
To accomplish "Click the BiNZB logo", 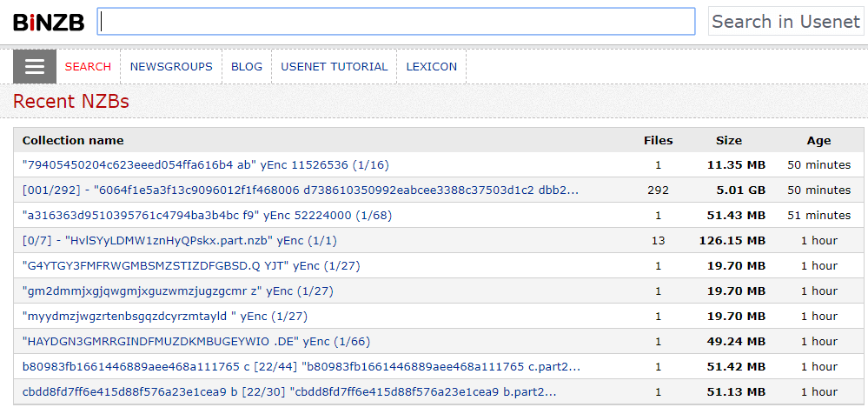I will tap(49, 23).
